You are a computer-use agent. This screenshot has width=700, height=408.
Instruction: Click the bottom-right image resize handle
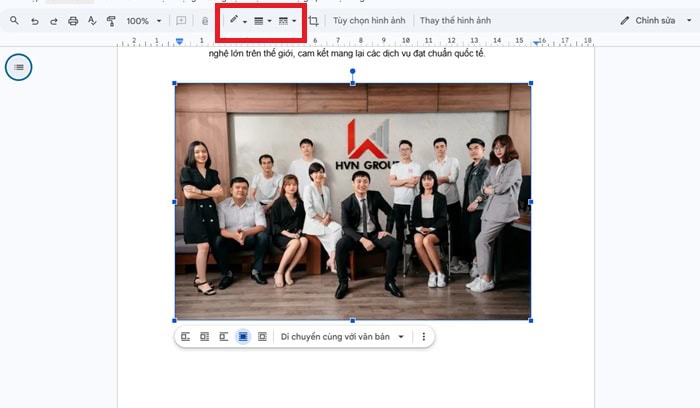tap(531, 321)
